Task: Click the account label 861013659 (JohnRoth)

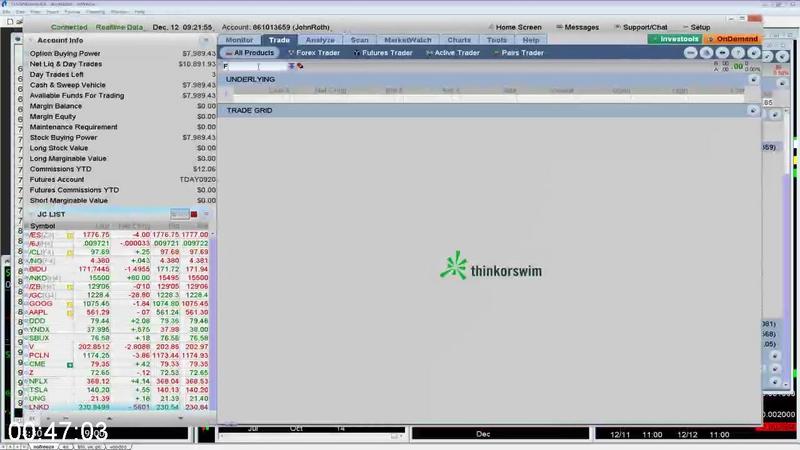Action: click(291, 27)
